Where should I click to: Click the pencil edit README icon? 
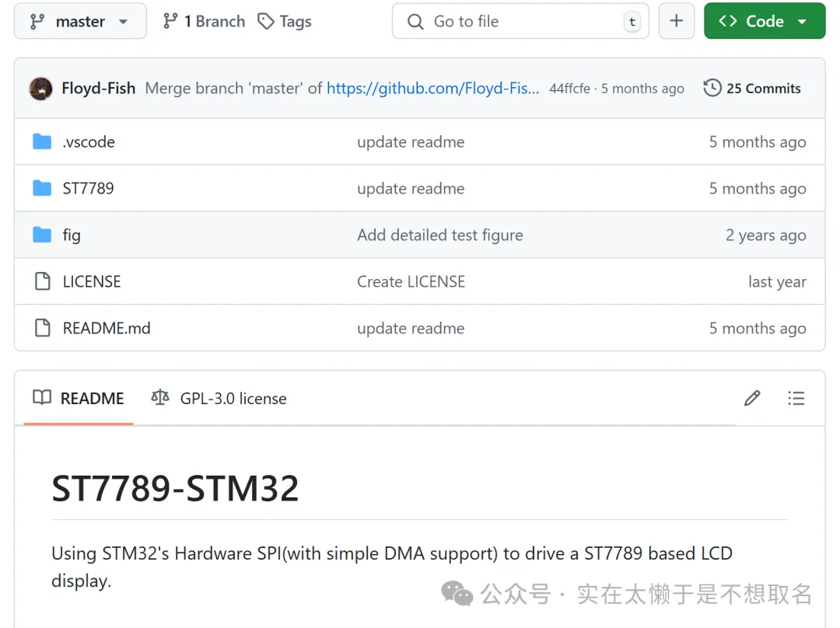(x=751, y=399)
